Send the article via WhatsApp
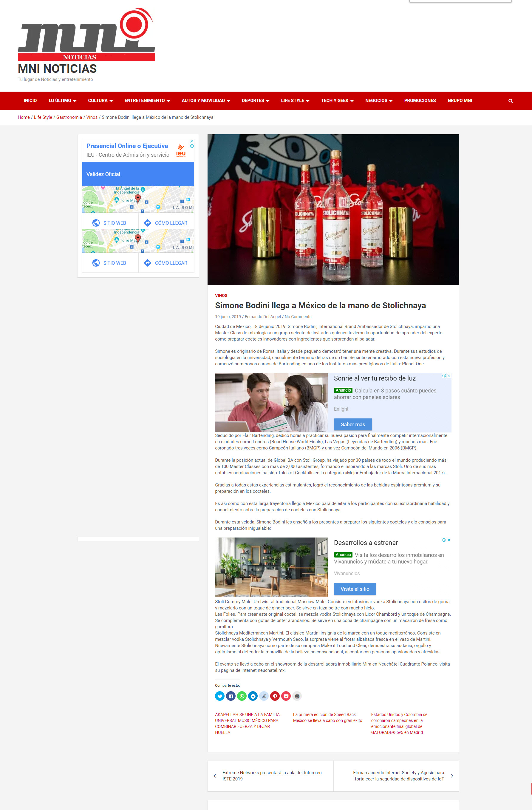This screenshot has width=532, height=810. (242, 696)
